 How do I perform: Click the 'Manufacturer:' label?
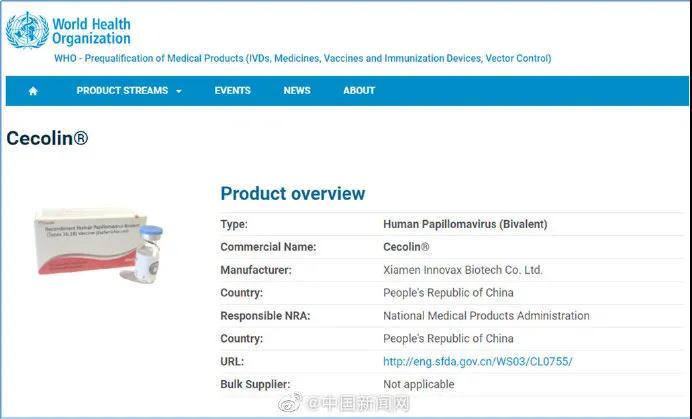tap(256, 270)
